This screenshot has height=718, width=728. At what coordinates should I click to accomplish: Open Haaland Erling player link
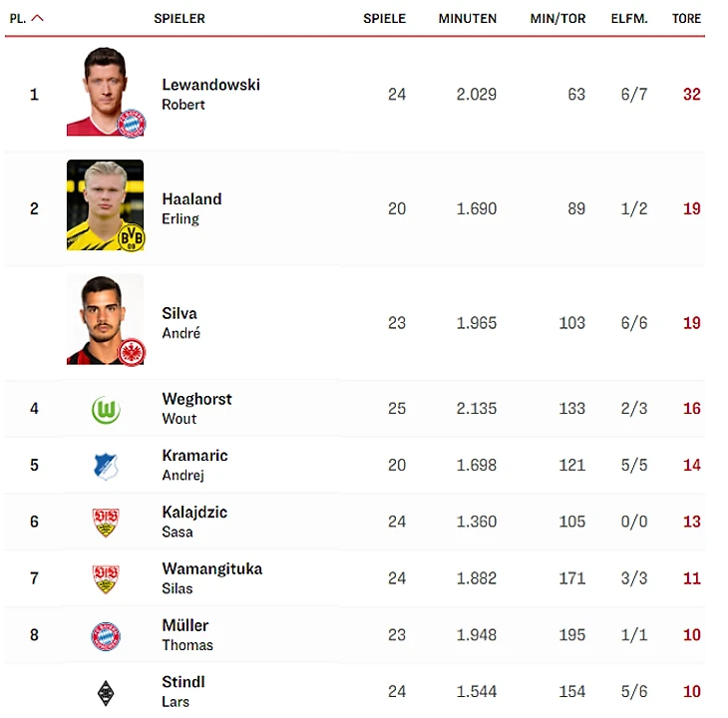click(191, 207)
